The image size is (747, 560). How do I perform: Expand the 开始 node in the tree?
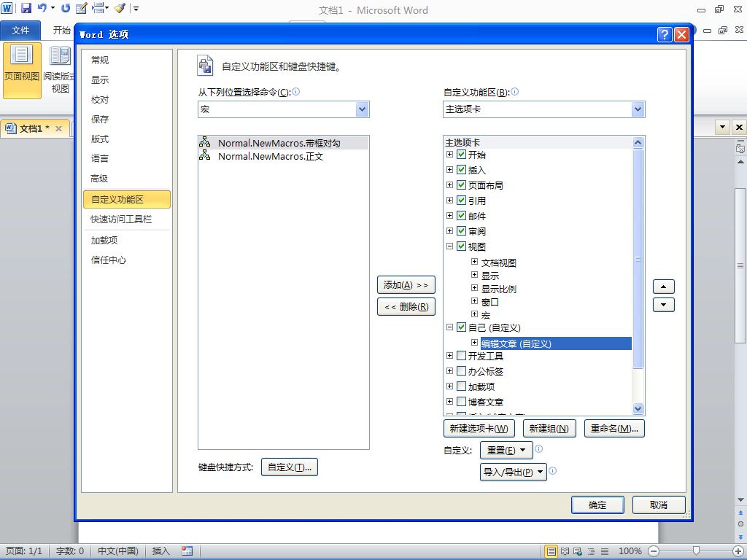[449, 155]
